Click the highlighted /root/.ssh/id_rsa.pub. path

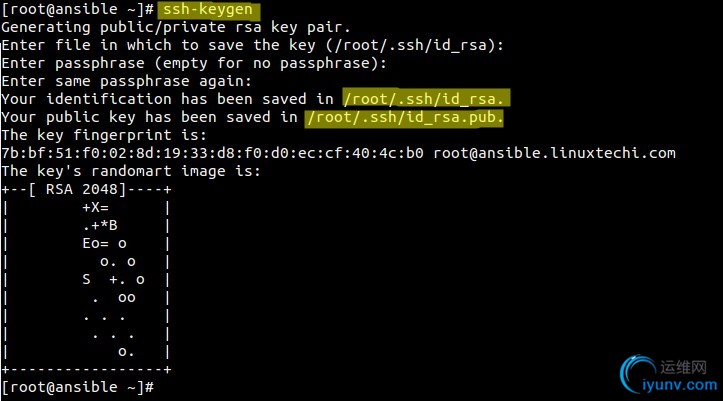click(404, 117)
